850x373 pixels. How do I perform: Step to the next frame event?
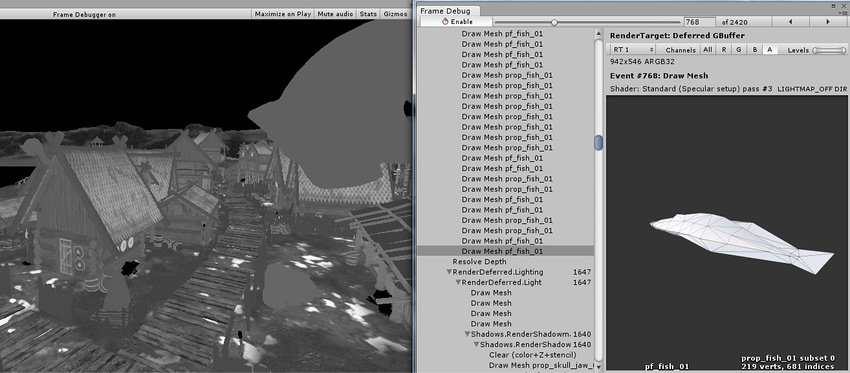click(x=828, y=22)
